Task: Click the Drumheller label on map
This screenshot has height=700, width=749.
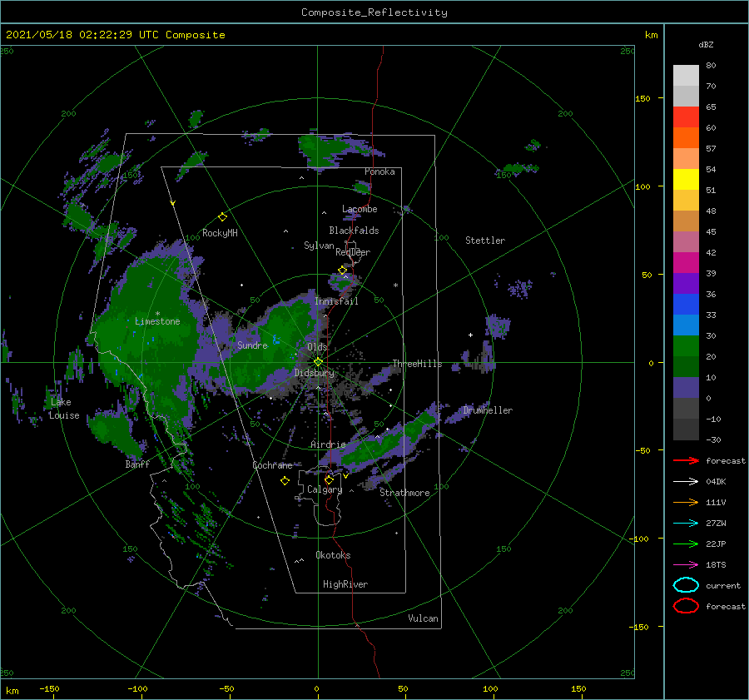Action: tap(488, 410)
